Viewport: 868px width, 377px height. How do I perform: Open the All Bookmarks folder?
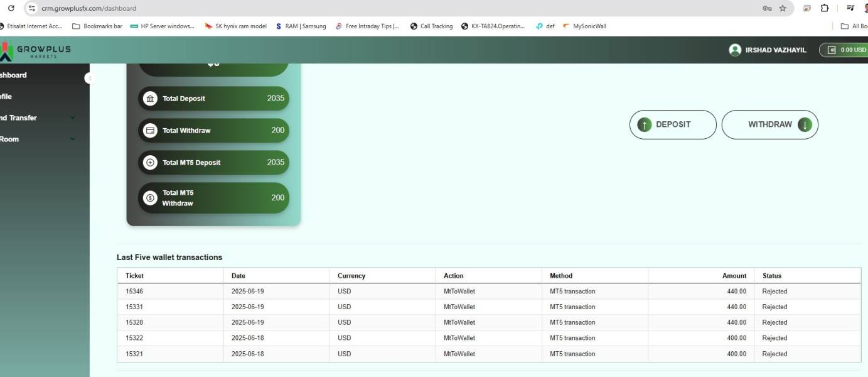pos(854,26)
